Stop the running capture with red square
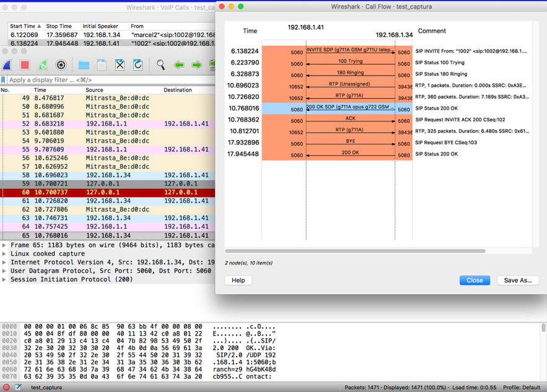Image resolution: width=547 pixels, height=392 pixels. pos(25,65)
